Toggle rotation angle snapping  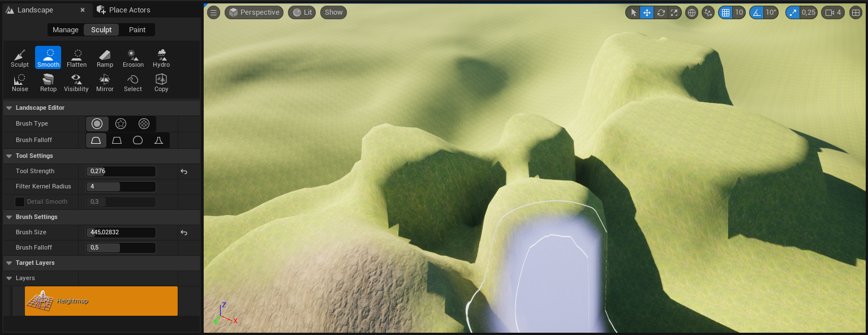(x=757, y=12)
